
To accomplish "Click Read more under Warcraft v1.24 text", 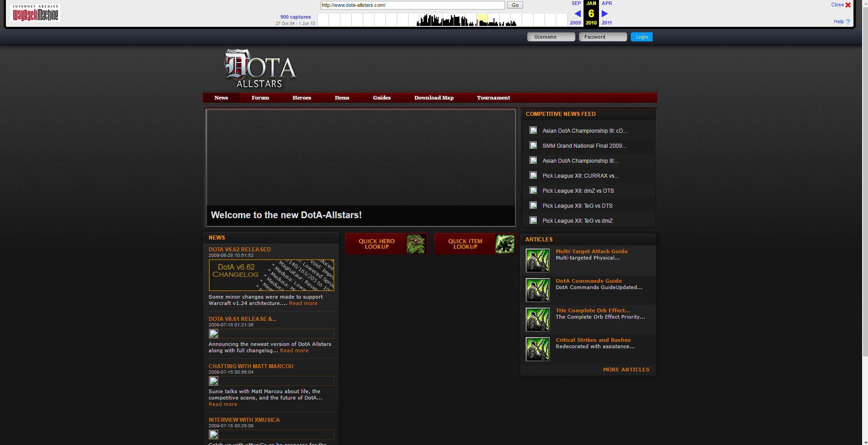I will click(x=303, y=303).
